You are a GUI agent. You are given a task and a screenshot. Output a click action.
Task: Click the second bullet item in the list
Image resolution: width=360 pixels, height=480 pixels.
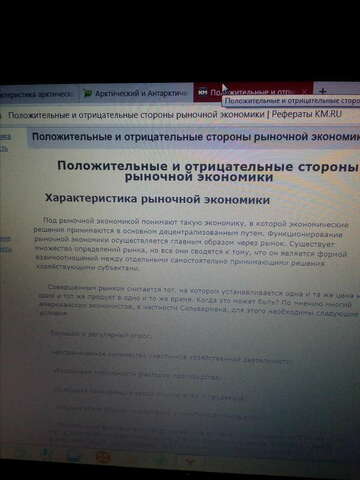(170, 357)
